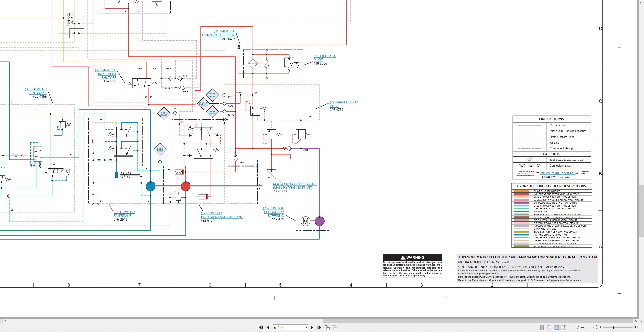Click the tap diamond icon in the CALLOUTS legend

(530, 159)
